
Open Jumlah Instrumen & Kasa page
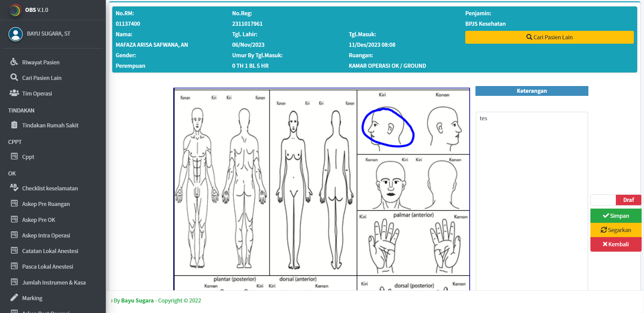tap(54, 283)
